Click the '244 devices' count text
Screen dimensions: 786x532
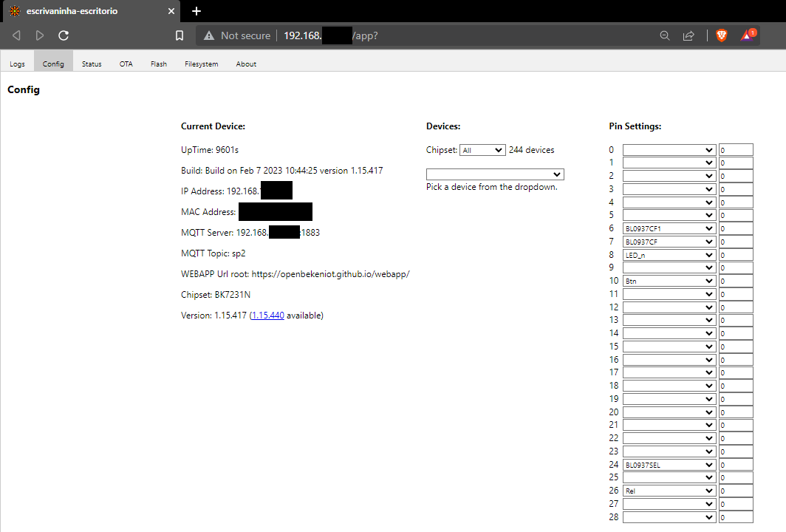coord(531,150)
